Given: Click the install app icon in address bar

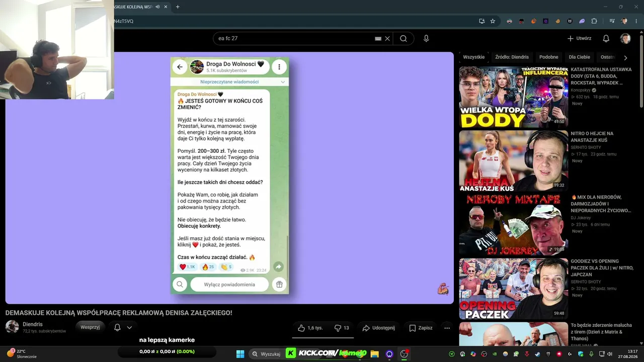Looking at the screenshot, I should point(482,21).
